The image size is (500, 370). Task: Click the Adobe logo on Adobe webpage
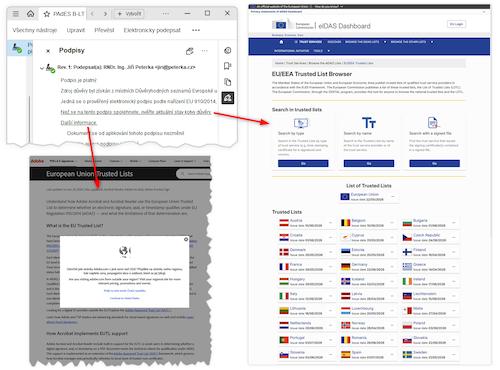coord(37,161)
